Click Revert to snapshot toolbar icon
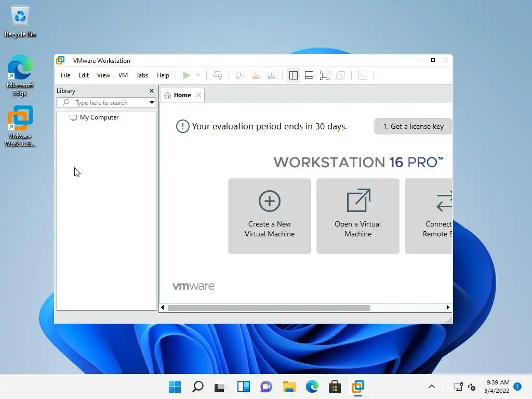 (x=256, y=75)
